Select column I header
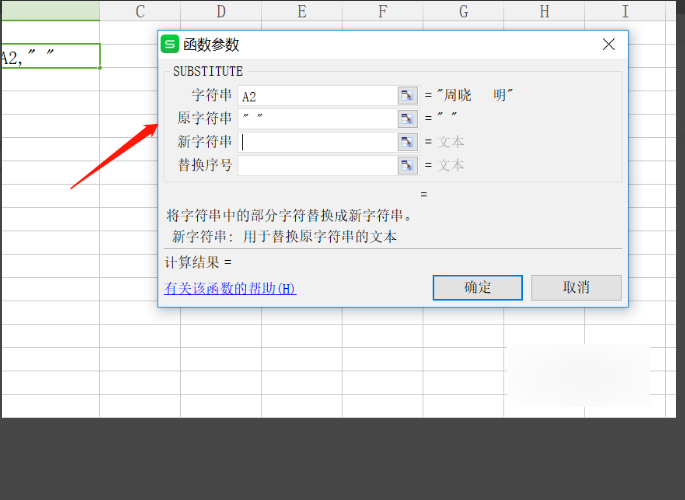This screenshot has width=685, height=500. pos(625,11)
